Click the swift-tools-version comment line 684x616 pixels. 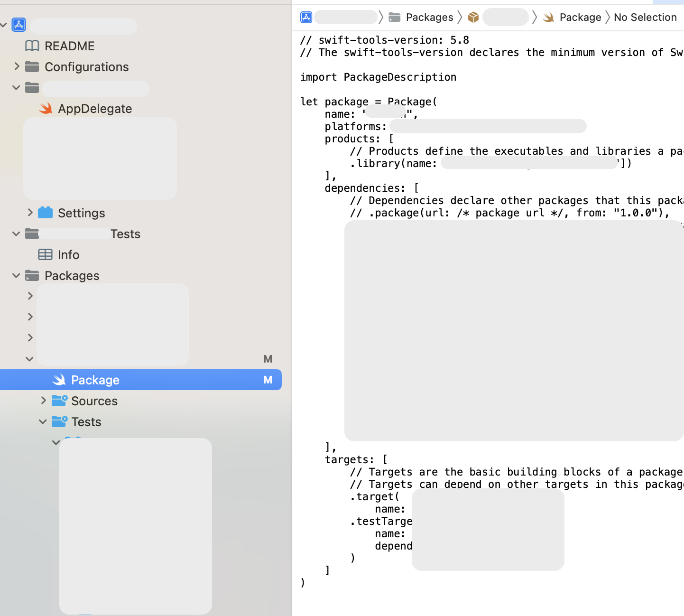coord(384,39)
